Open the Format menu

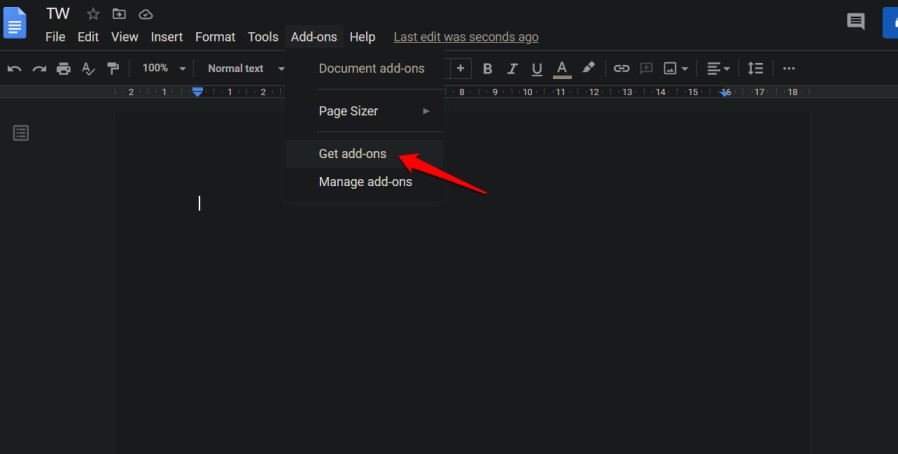click(215, 37)
